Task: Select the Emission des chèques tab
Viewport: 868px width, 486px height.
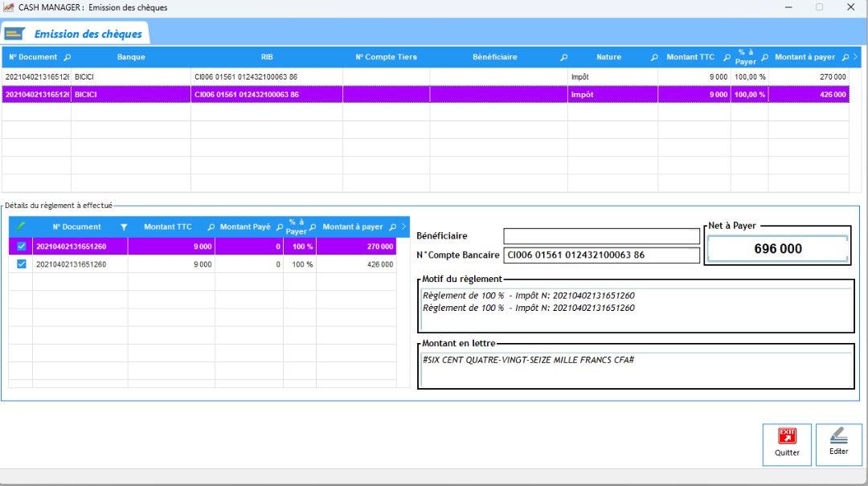Action: click(88, 34)
